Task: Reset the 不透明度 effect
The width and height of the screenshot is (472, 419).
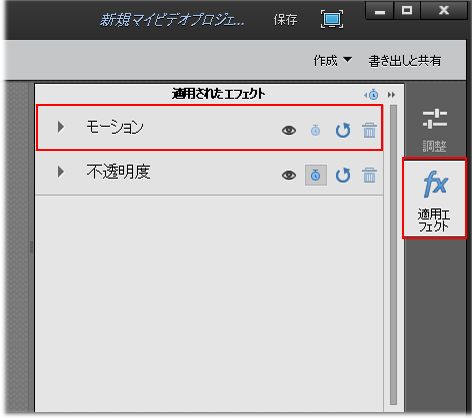Action: click(343, 175)
